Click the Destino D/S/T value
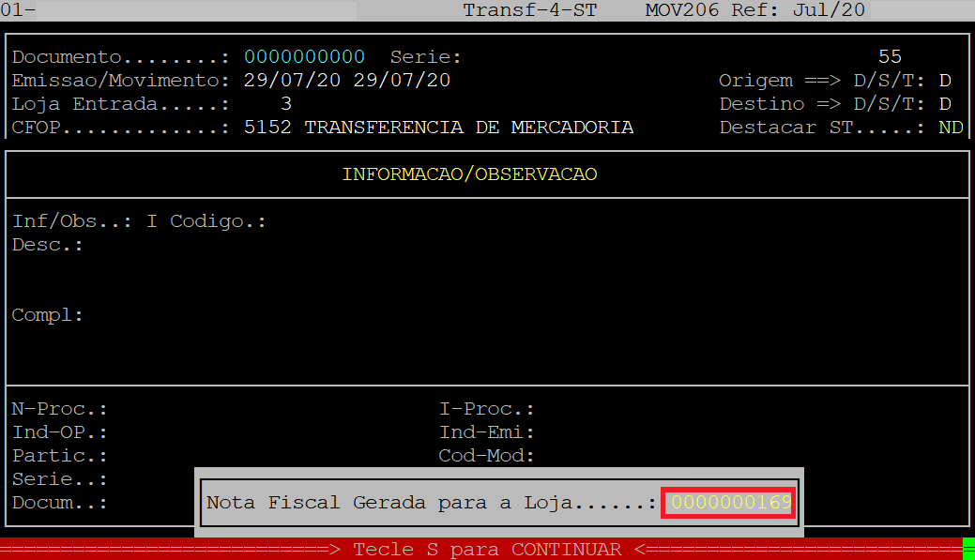This screenshot has width=975, height=560. click(945, 104)
